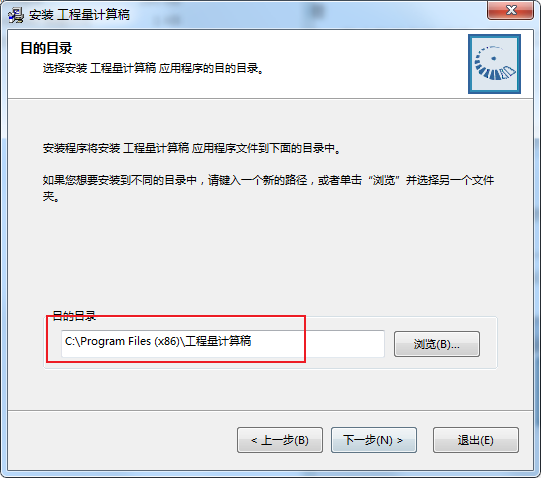Go back with the 上一步(B) button
Image resolution: width=541 pixels, height=478 pixels.
click(x=280, y=440)
